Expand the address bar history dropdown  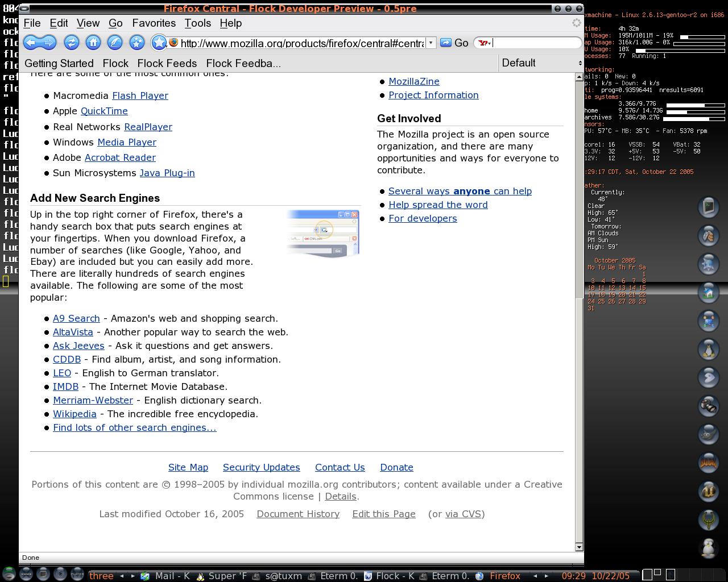click(x=431, y=43)
